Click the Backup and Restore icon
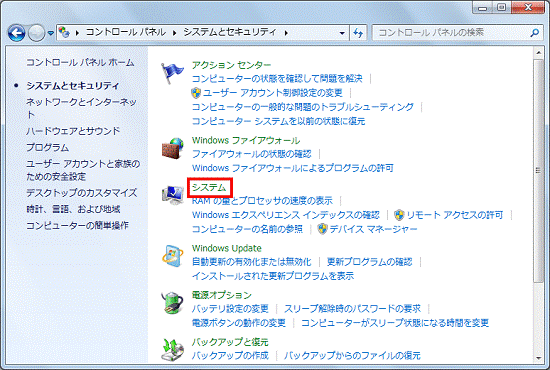This screenshot has width=550, height=370. click(172, 349)
